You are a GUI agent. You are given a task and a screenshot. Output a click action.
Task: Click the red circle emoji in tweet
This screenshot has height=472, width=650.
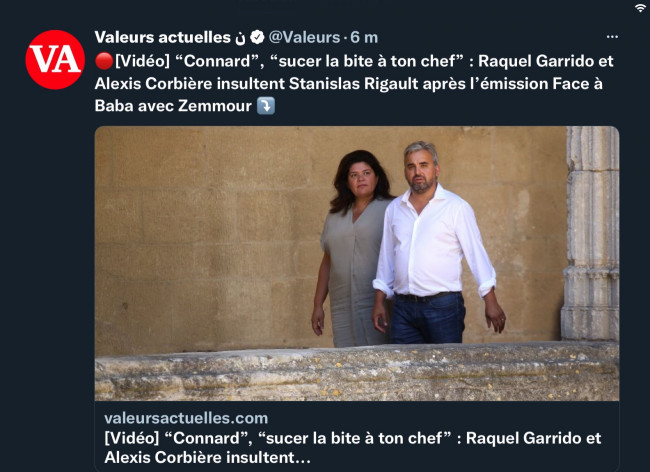[104, 61]
